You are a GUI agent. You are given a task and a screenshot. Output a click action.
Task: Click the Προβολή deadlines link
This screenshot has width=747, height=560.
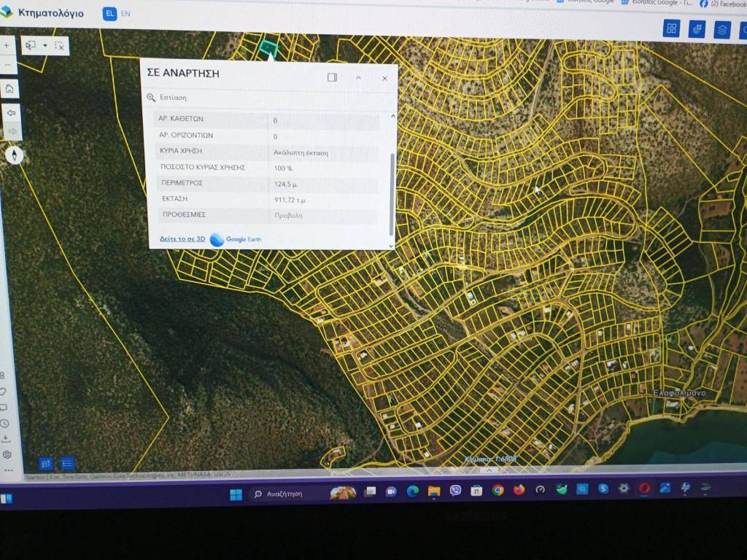coord(288,216)
